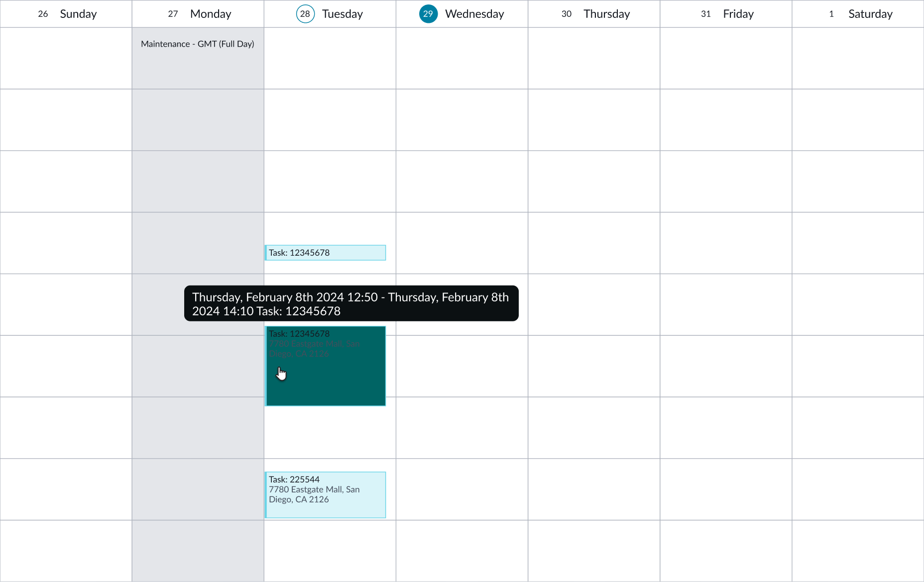Image resolution: width=924 pixels, height=582 pixels.
Task: Select the Sunday column header
Action: tap(78, 14)
